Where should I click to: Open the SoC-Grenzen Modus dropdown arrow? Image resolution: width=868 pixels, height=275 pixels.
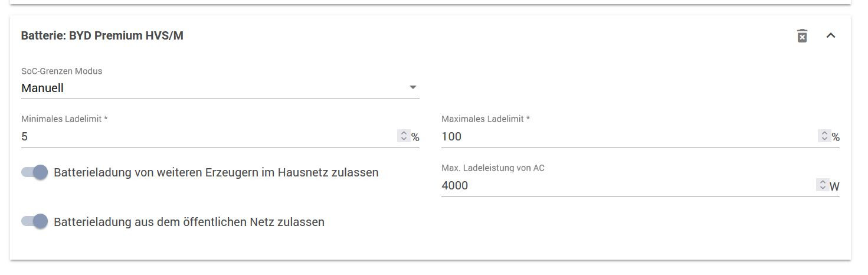pos(412,88)
